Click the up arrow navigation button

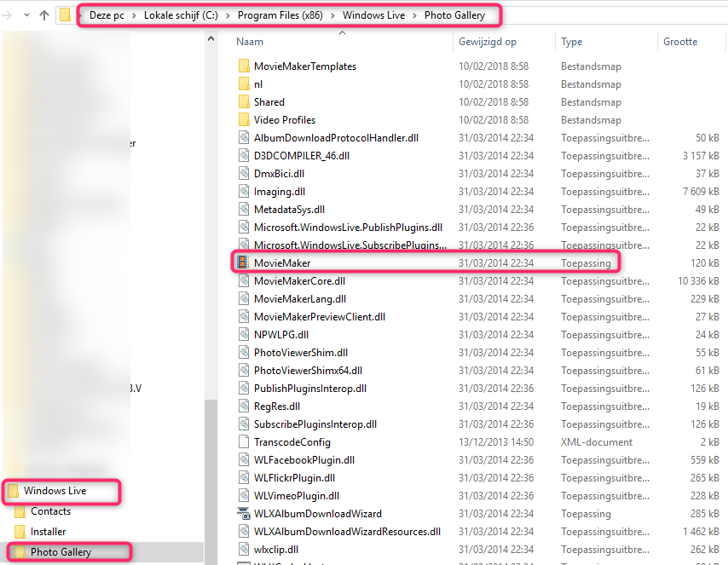pos(44,15)
